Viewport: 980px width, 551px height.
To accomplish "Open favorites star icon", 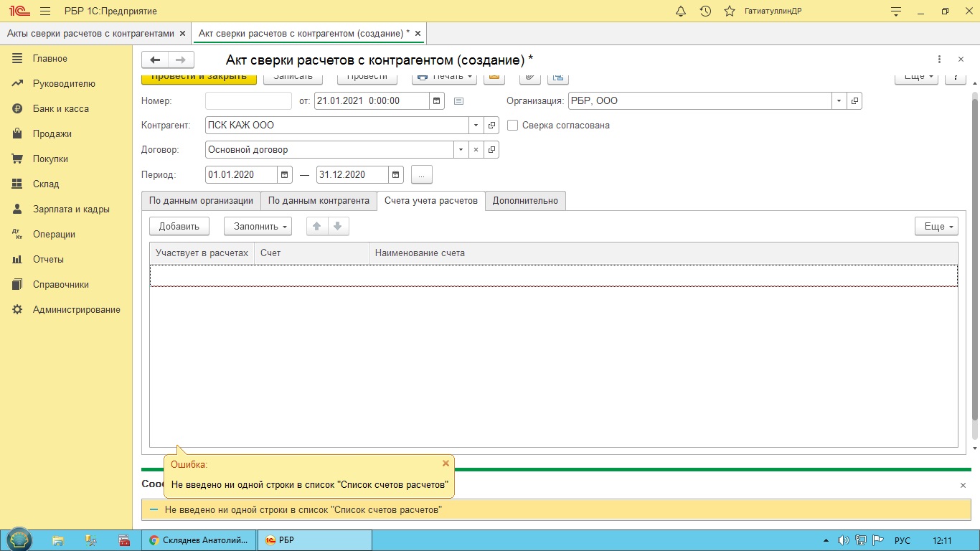I will [730, 11].
